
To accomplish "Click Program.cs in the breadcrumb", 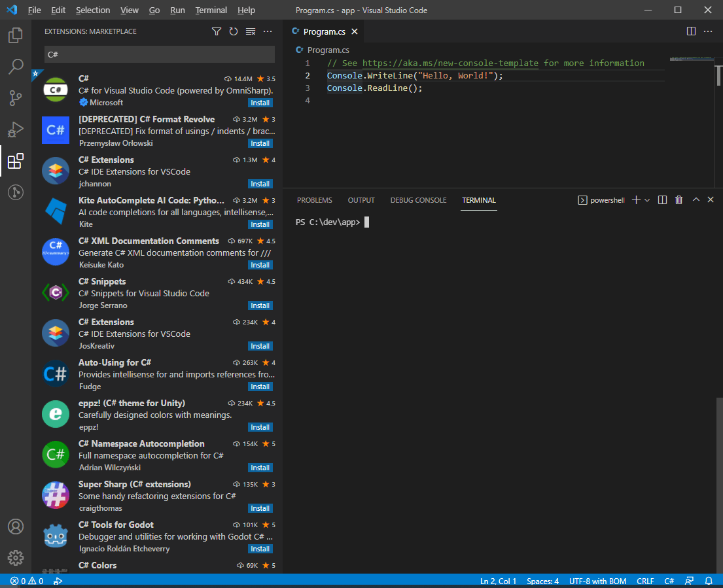I will pyautogui.click(x=328, y=50).
